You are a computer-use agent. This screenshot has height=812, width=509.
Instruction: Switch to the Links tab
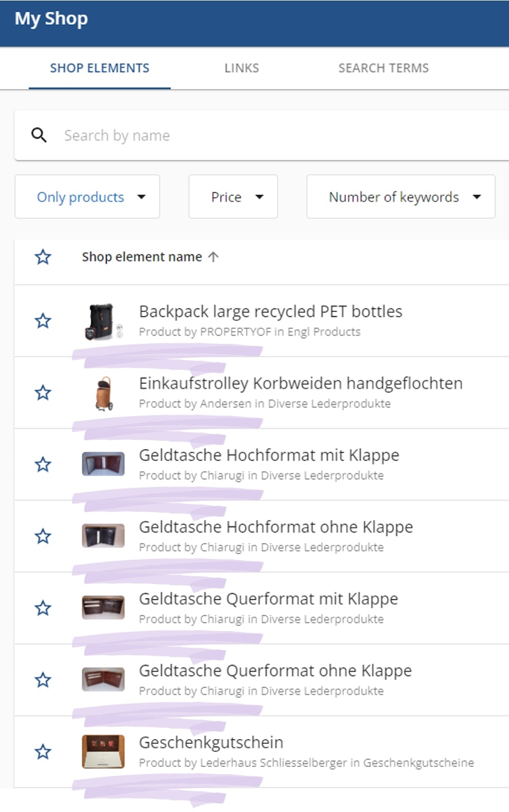coord(242,68)
